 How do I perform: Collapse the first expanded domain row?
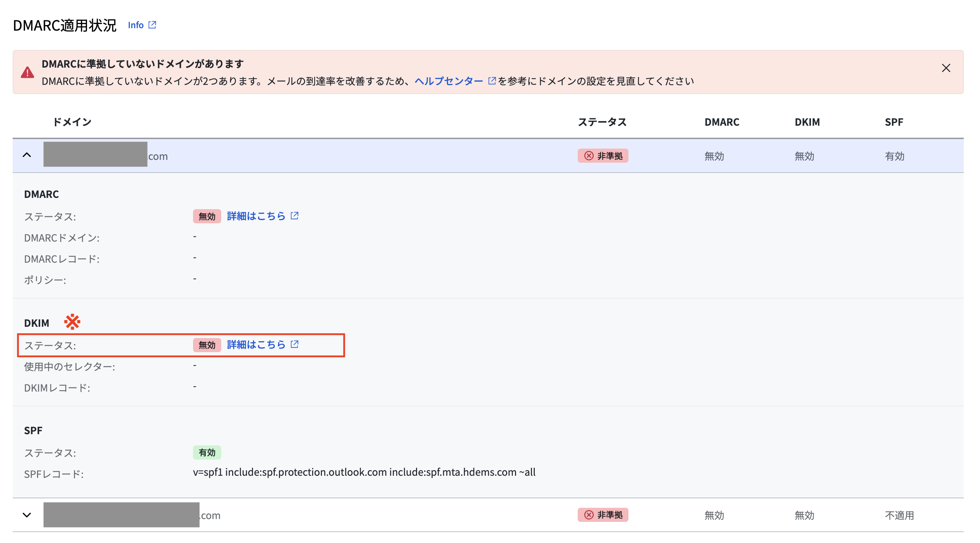[27, 155]
